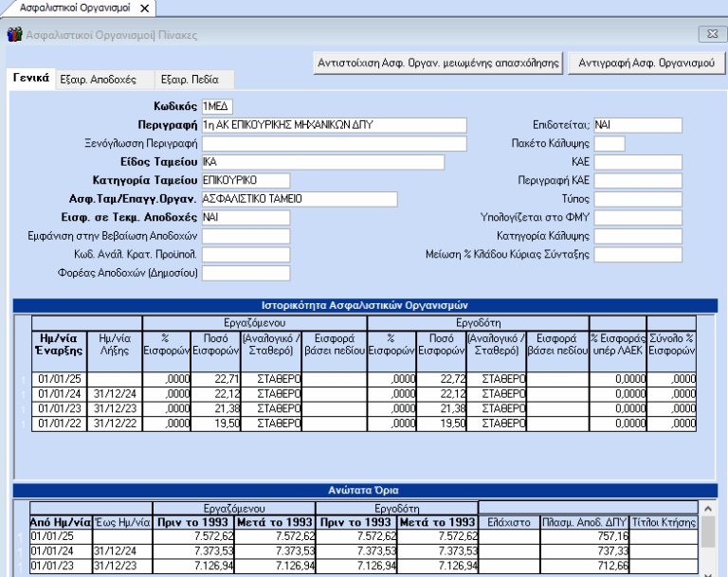Click the Ημ/νία Λήξης column header
This screenshot has width=728, height=577.
(113, 344)
